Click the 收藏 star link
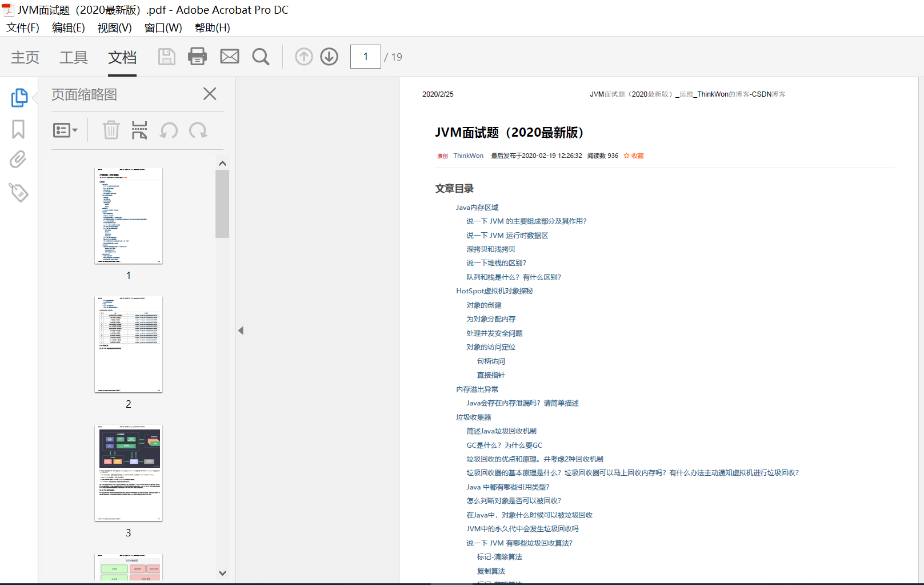The image size is (924, 585). point(634,156)
